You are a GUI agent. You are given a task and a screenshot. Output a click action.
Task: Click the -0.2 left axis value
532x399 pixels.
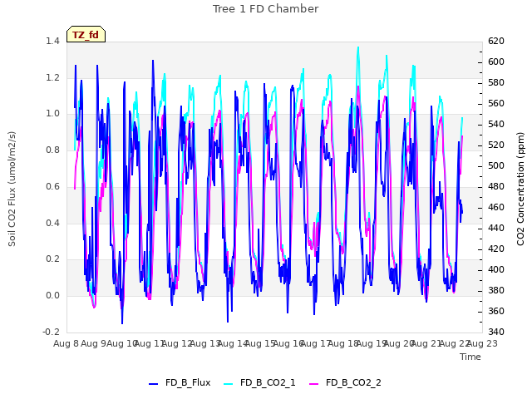(51, 332)
